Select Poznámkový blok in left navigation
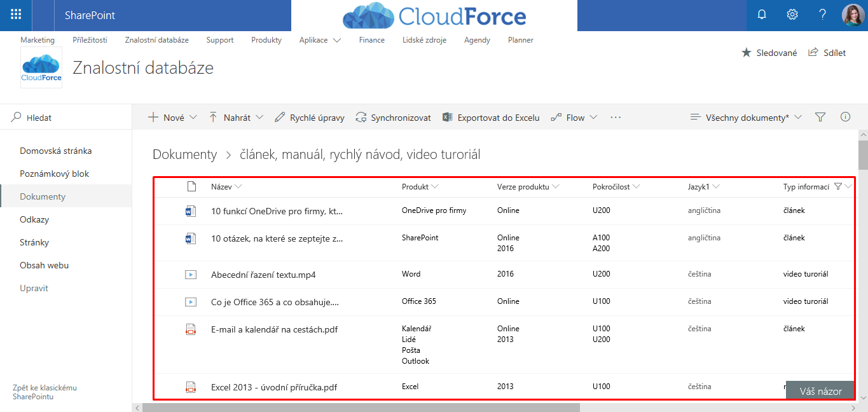Viewport: 868px width, 412px height. pos(55,174)
